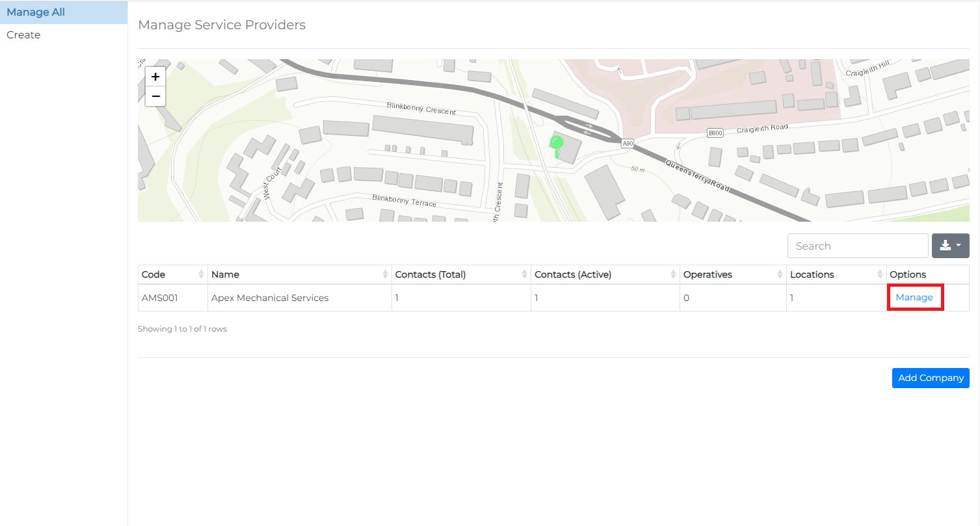Viewport: 980px width, 526px height.
Task: Sort by Contacts (Active) column
Action: [x=605, y=274]
